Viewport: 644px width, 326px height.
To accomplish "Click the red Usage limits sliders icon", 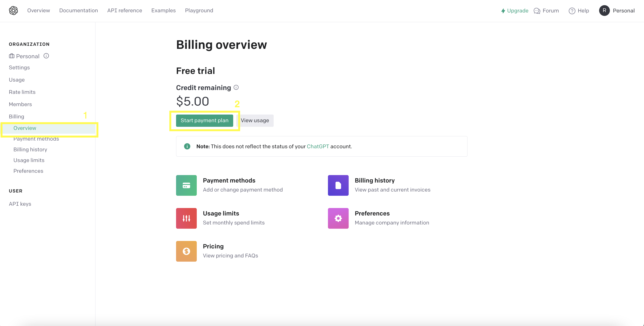I will 186,218.
